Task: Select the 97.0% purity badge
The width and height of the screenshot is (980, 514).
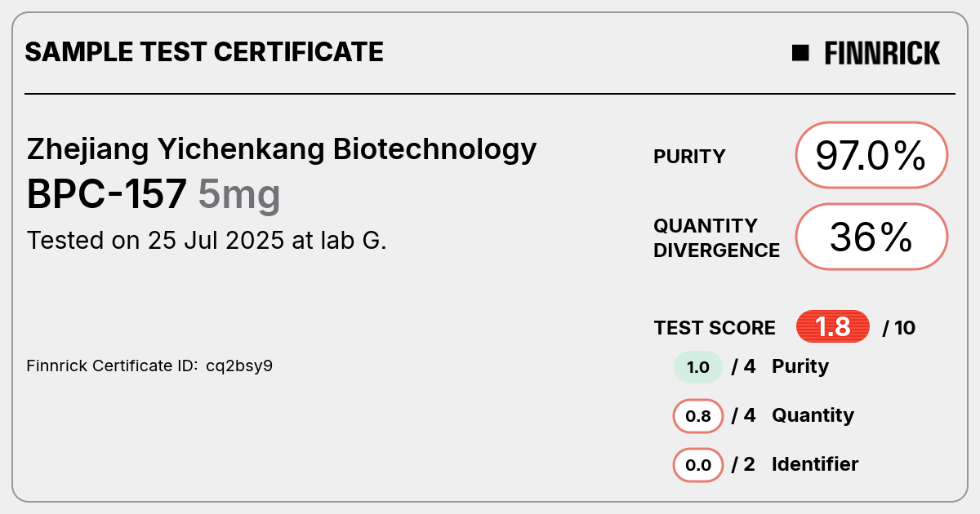Action: tap(871, 155)
